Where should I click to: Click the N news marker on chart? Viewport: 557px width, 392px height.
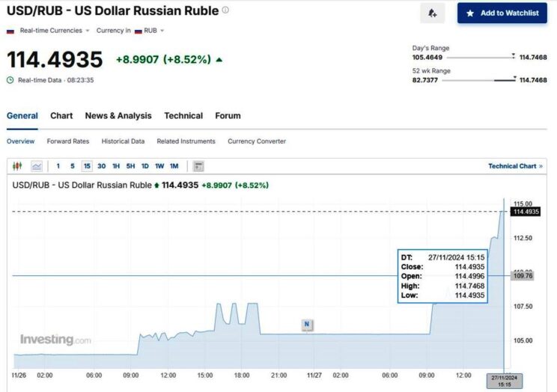pyautogui.click(x=306, y=324)
